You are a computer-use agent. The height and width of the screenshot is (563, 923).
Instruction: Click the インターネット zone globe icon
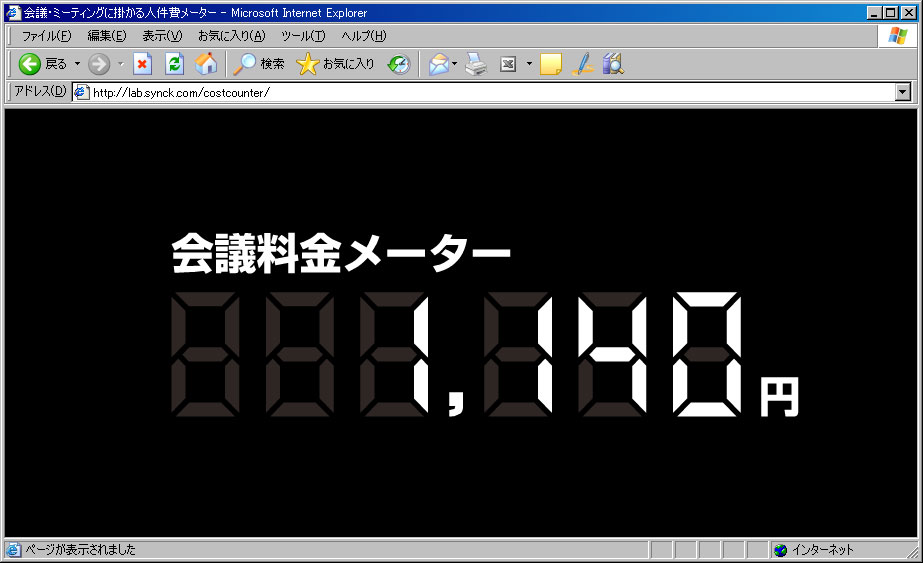point(781,550)
